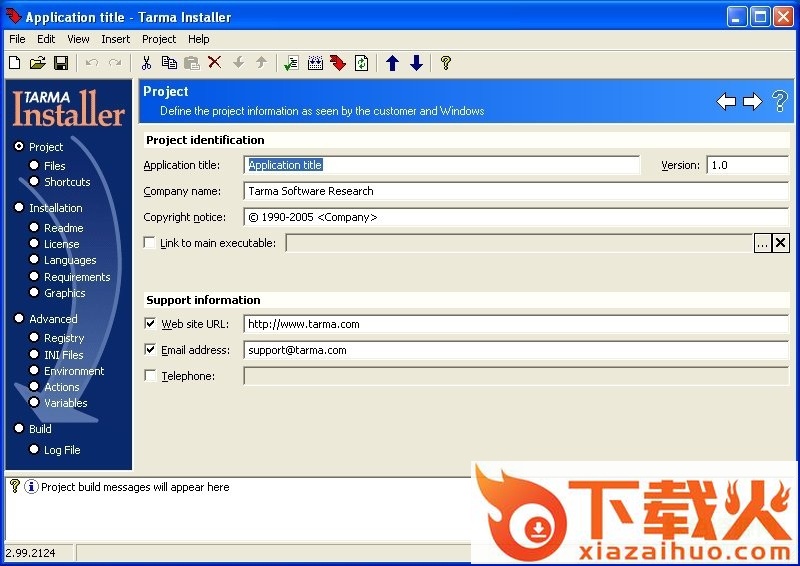Screen dimensions: 800x566
Task: Click the gray move-up arrow icon
Action: (261, 62)
